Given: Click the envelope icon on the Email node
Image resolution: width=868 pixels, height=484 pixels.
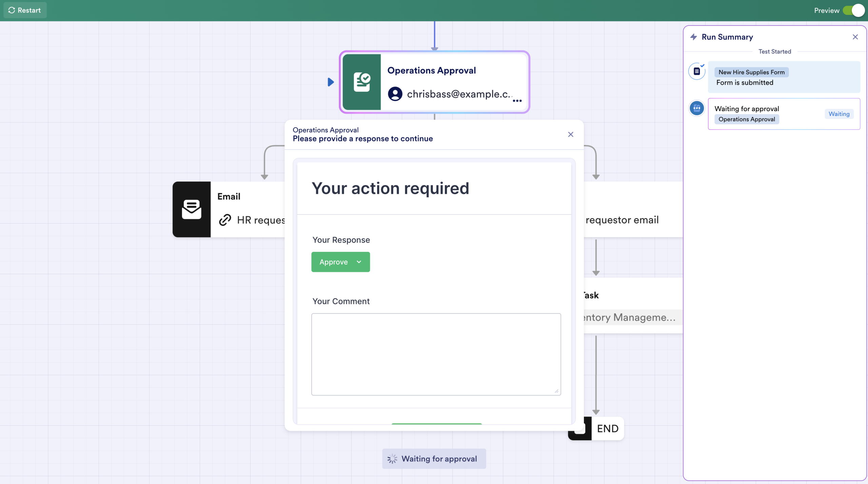Looking at the screenshot, I should 192,209.
